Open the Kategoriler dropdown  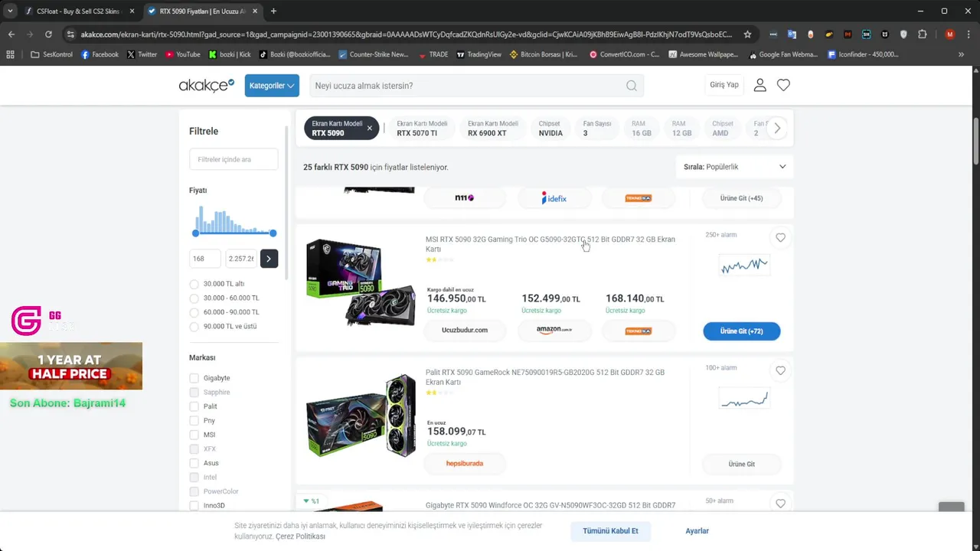272,86
